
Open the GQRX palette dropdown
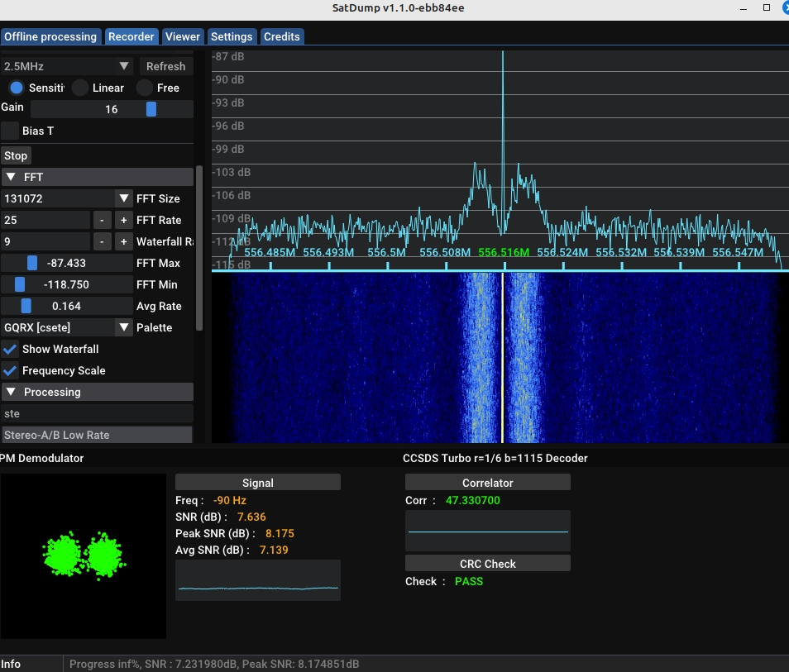click(x=124, y=327)
